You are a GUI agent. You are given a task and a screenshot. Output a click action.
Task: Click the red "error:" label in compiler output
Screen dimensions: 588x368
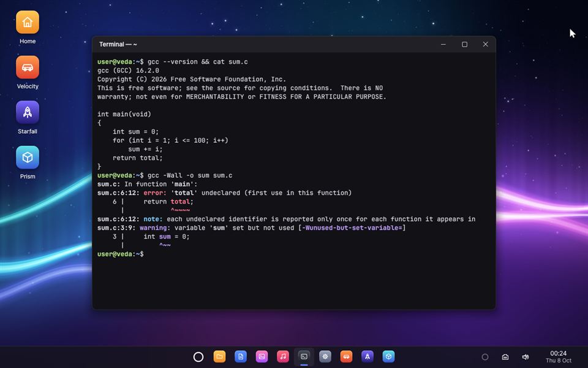point(154,193)
